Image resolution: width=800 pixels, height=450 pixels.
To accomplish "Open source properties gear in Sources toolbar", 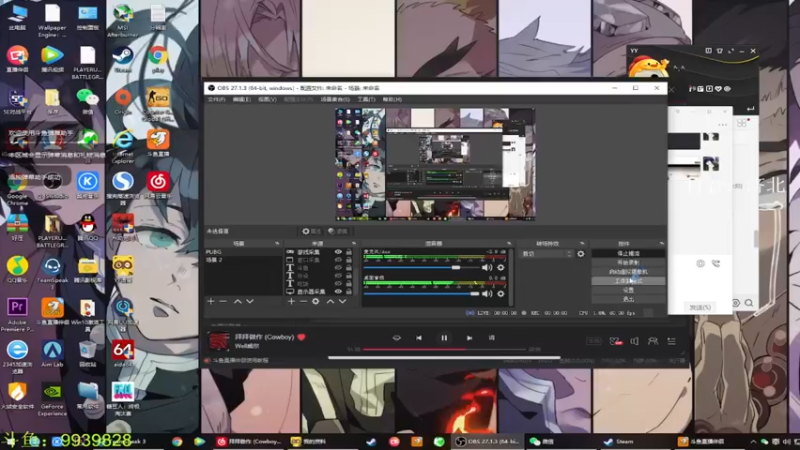I will point(316,302).
